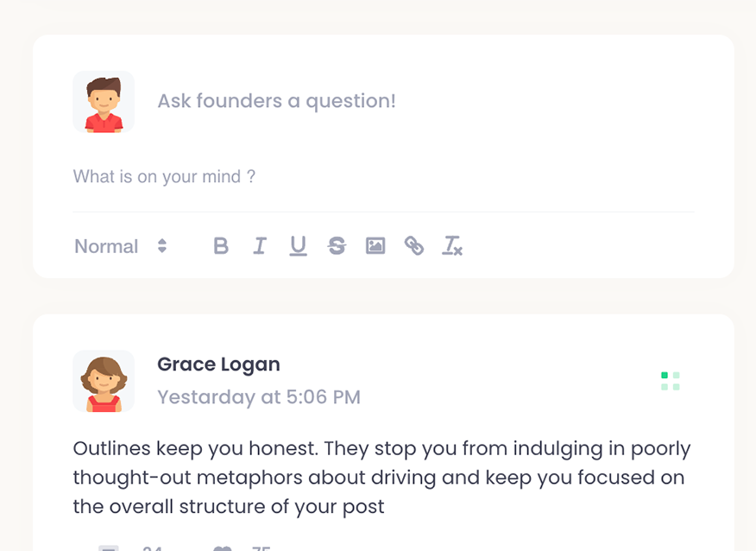This screenshot has height=551, width=756.
Task: Insert an image into the post
Action: coord(375,246)
